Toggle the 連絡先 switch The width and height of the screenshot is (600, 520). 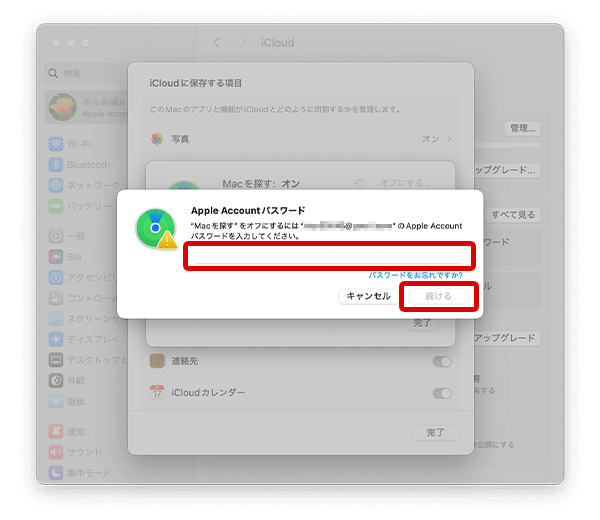coord(442,362)
